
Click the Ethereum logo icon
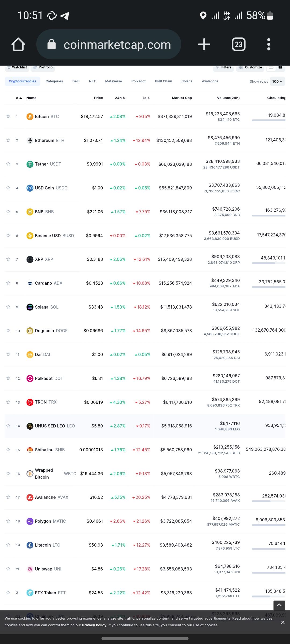30,140
